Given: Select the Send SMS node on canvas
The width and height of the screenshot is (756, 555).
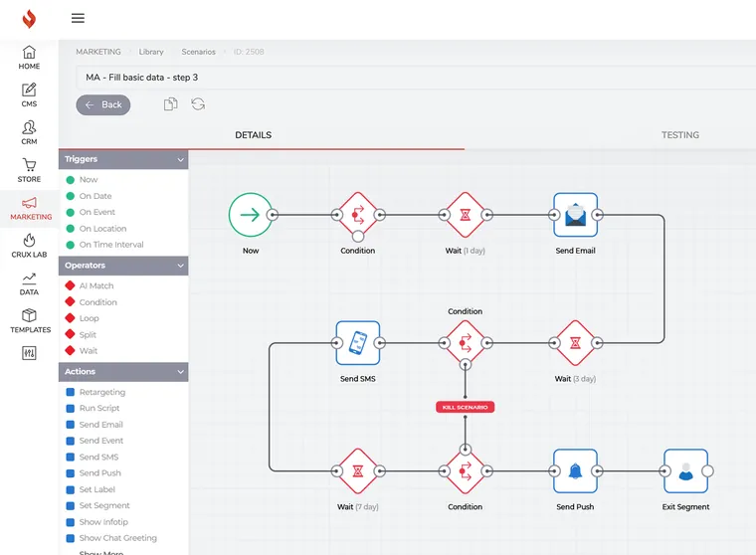Looking at the screenshot, I should pyautogui.click(x=358, y=343).
